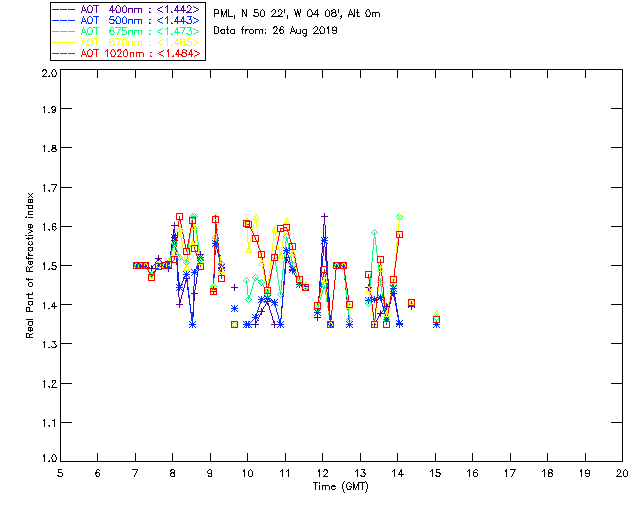640x512 pixels.
Task: Click the y-axis label 1.3
Action: [49, 344]
